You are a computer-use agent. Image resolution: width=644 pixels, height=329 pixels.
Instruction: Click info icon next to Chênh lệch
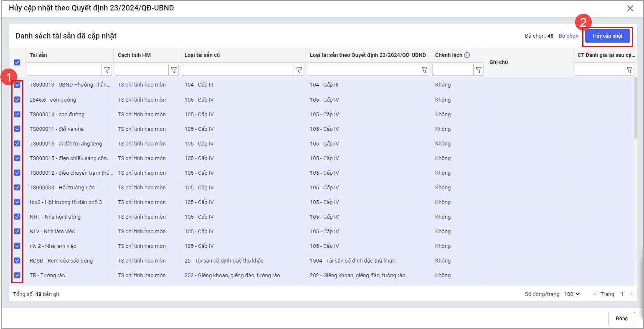(x=467, y=55)
